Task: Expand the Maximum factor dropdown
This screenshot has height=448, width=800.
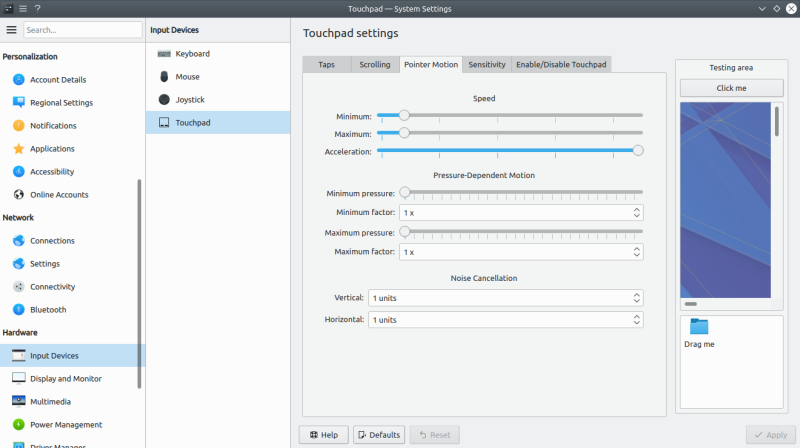Action: click(520, 253)
